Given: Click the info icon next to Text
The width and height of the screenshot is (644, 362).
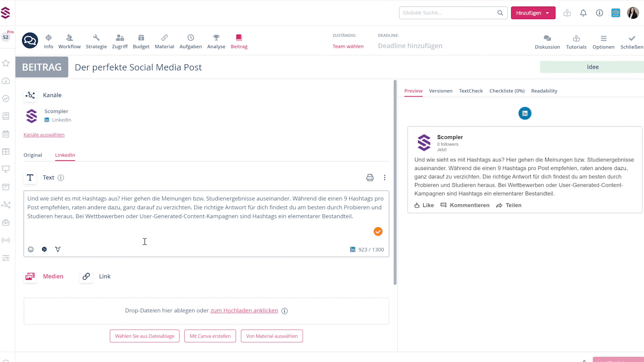Looking at the screenshot, I should coord(61,177).
